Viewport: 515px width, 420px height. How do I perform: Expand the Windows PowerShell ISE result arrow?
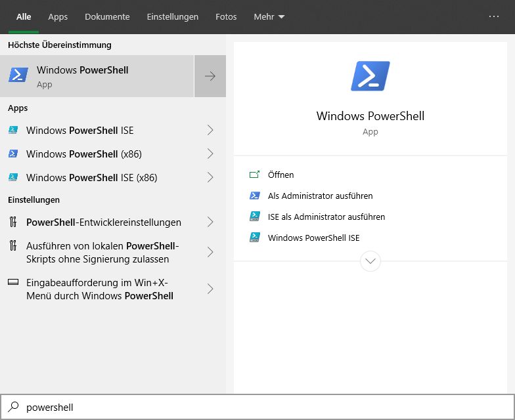tap(210, 131)
